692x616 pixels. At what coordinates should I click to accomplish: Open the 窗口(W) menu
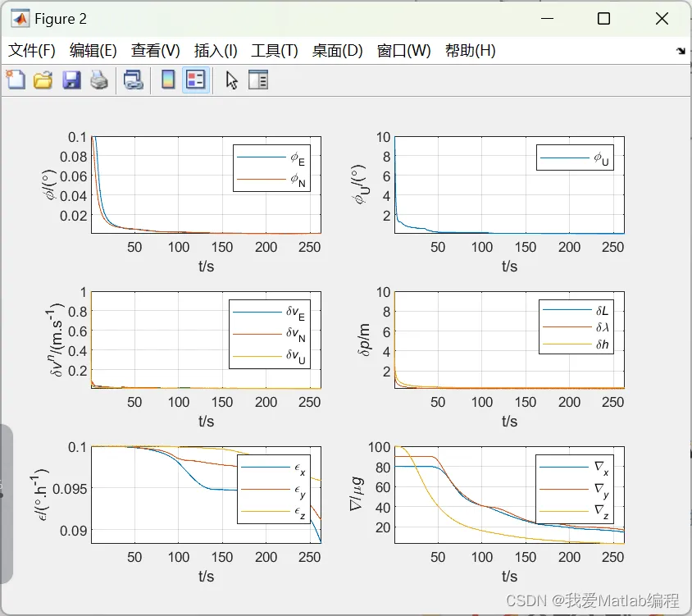[404, 50]
